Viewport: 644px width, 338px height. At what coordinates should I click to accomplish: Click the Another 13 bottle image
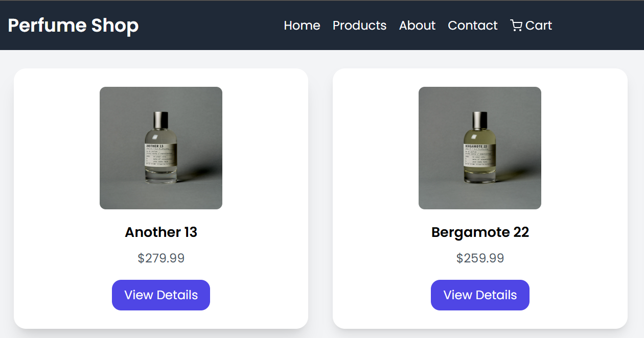(x=160, y=148)
